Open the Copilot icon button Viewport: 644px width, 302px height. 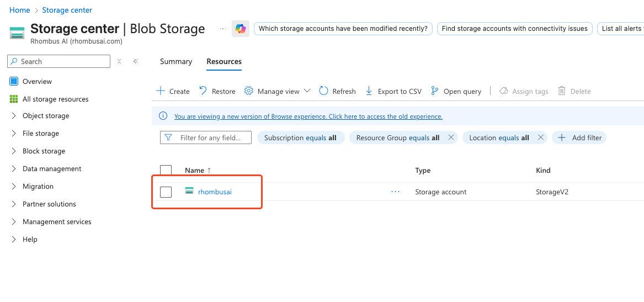[240, 29]
